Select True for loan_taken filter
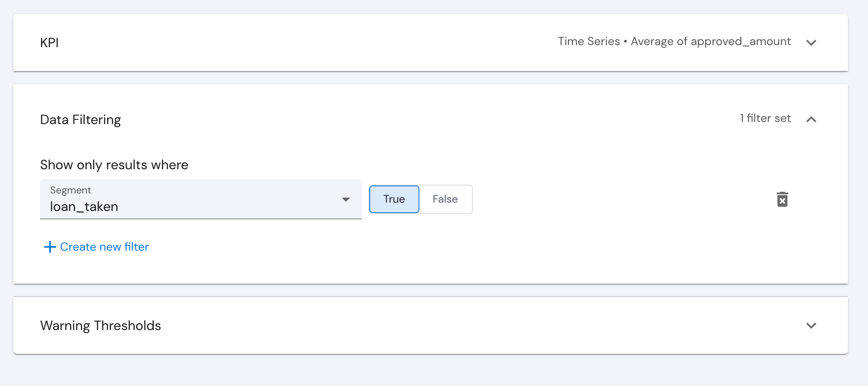 tap(394, 199)
